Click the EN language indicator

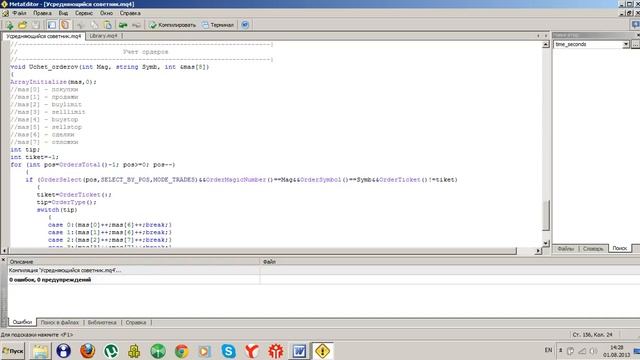tap(549, 350)
